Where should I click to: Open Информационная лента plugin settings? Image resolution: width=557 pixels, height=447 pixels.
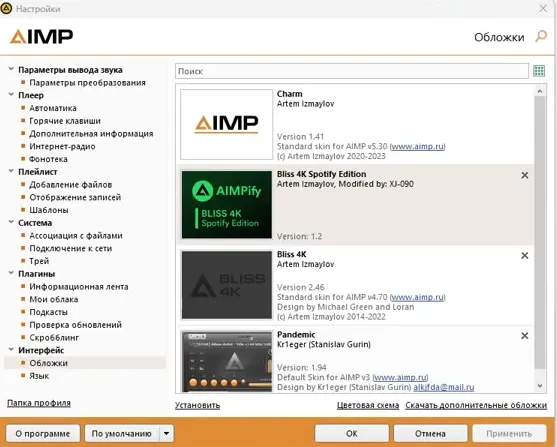click(x=79, y=287)
